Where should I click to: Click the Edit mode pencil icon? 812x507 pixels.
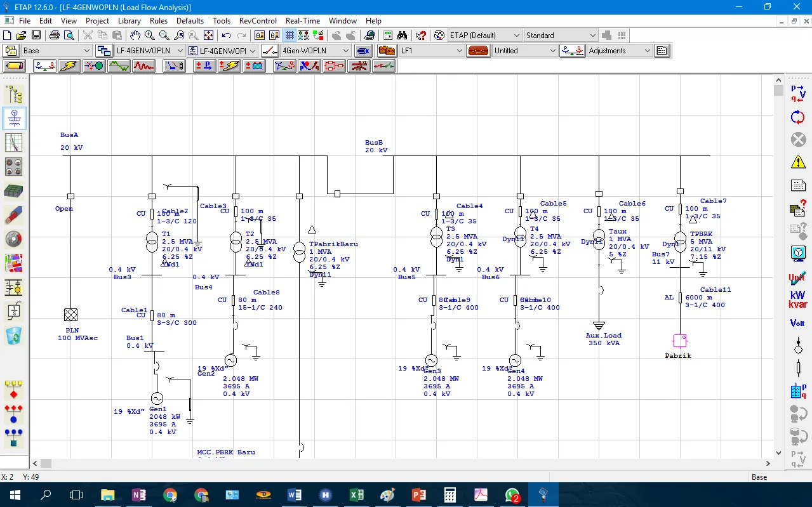click(x=15, y=66)
